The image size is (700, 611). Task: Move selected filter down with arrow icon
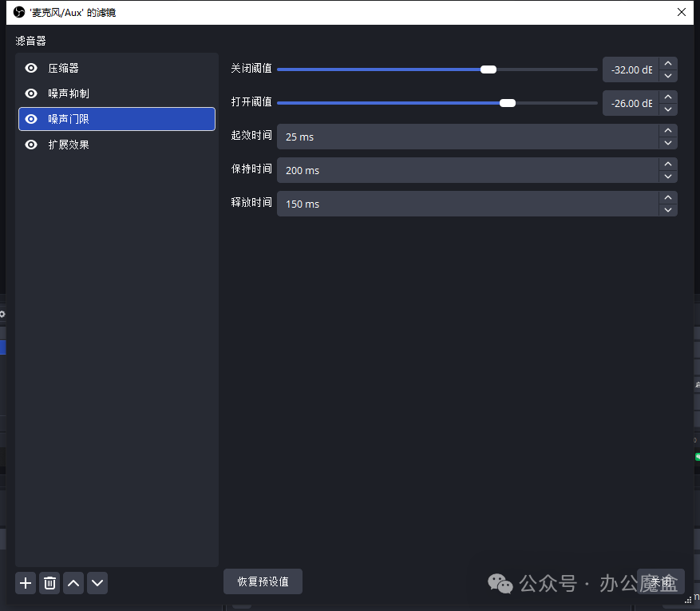point(97,583)
